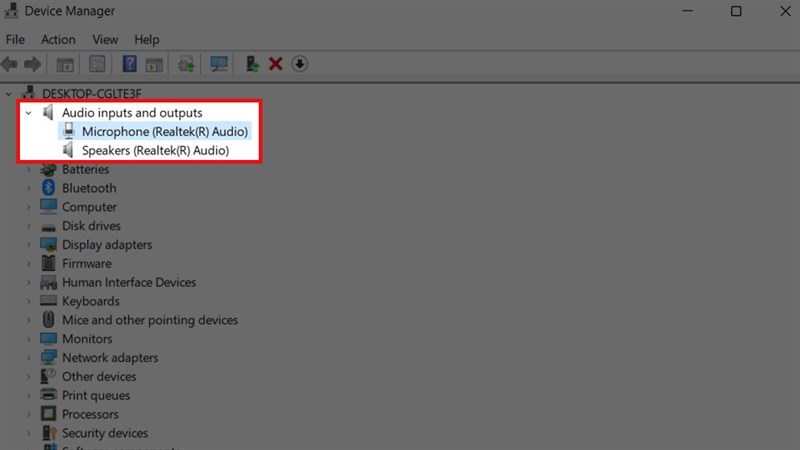This screenshot has height=450, width=800.
Task: Select the Keyboards label text
Action: point(91,302)
